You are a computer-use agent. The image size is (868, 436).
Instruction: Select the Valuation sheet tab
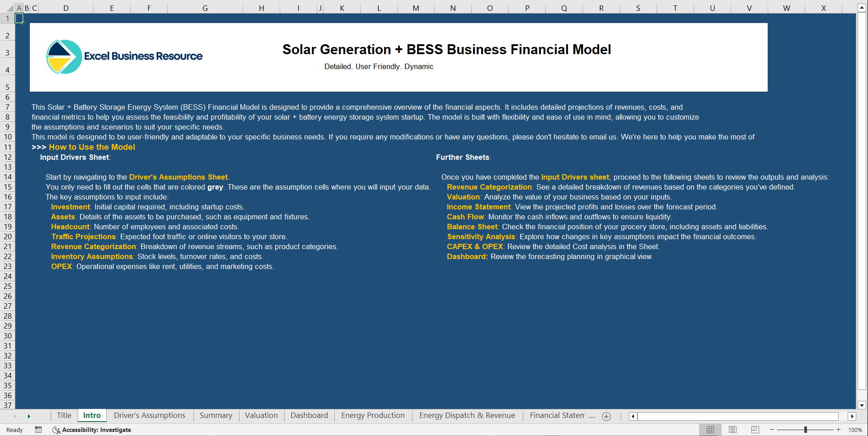[261, 415]
